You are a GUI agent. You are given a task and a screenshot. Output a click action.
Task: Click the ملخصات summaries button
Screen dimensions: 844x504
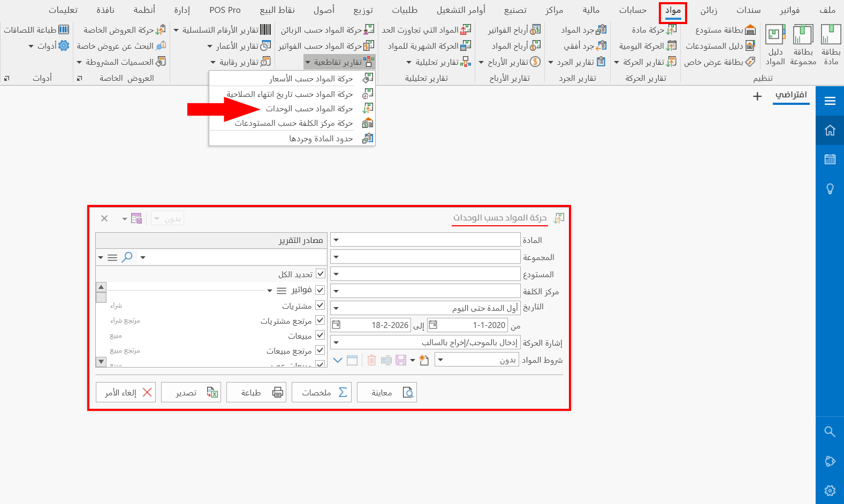click(x=322, y=392)
